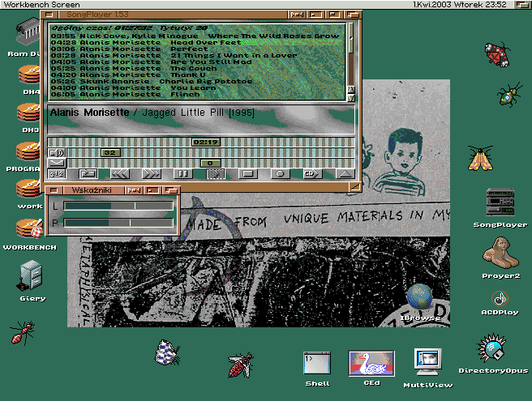Select 21 Things I Want in a Lover
532x401 pixels.
[197, 55]
